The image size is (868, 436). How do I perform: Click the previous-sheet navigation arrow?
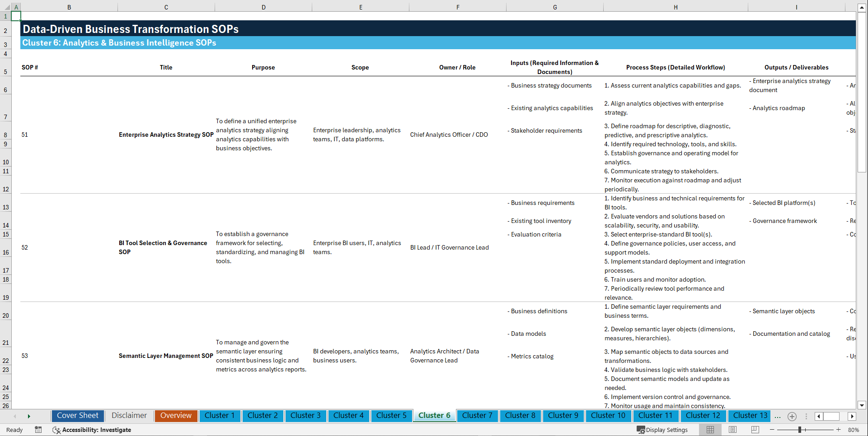[x=15, y=416]
